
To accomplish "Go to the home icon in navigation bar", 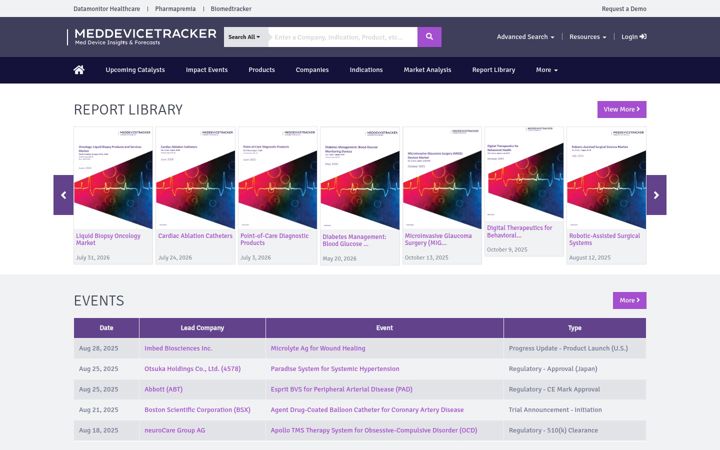I will click(79, 70).
